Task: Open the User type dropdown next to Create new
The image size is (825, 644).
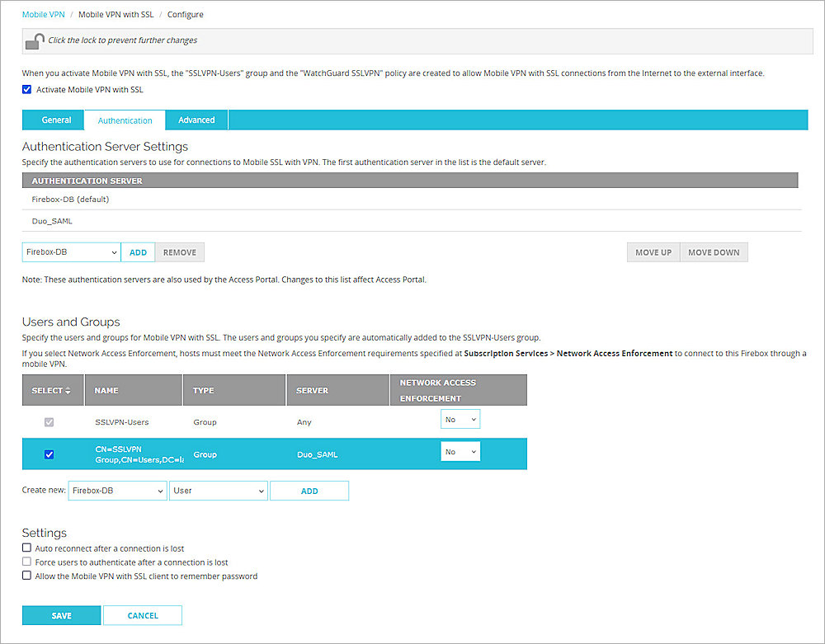Action: [x=218, y=491]
